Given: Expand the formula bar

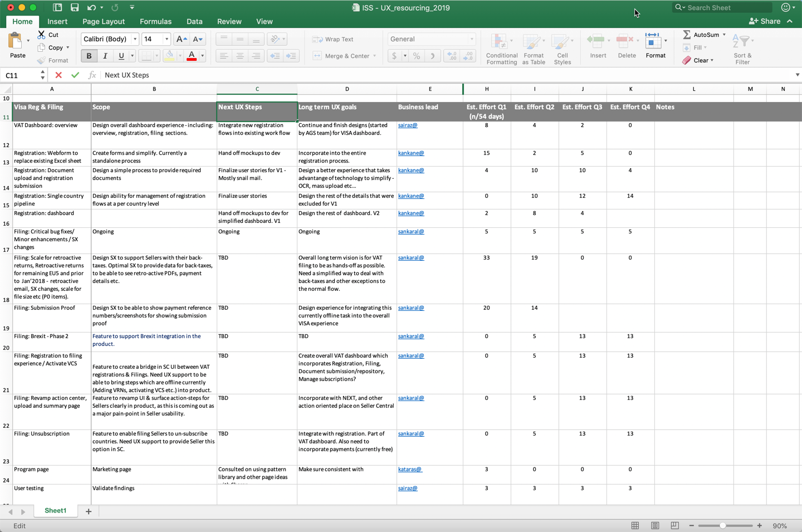Looking at the screenshot, I should point(798,75).
